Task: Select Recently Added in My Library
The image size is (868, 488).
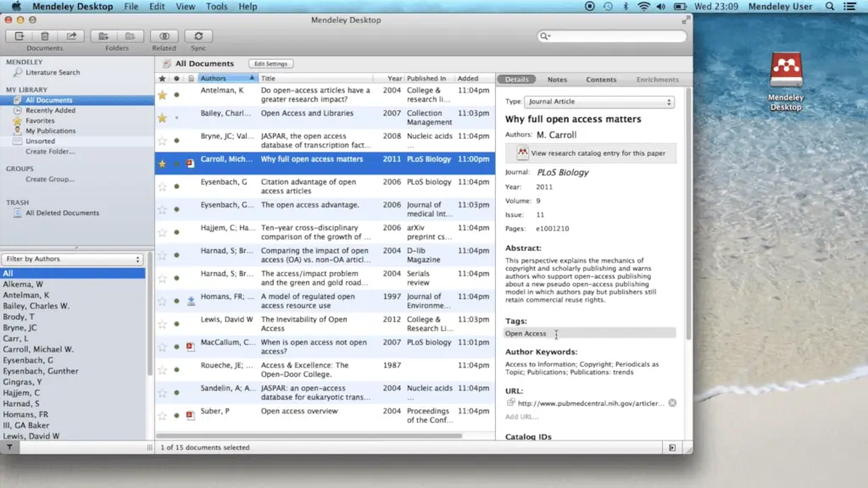Action: tap(50, 111)
